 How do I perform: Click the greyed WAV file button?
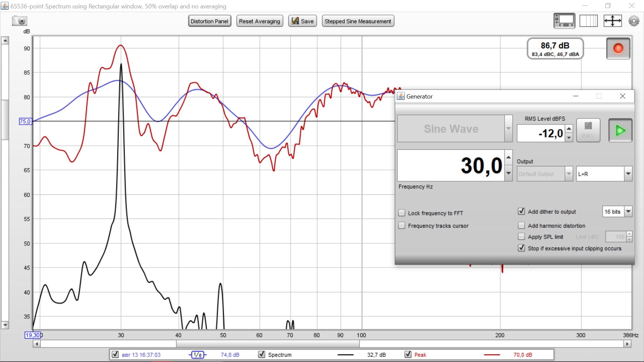588,130
